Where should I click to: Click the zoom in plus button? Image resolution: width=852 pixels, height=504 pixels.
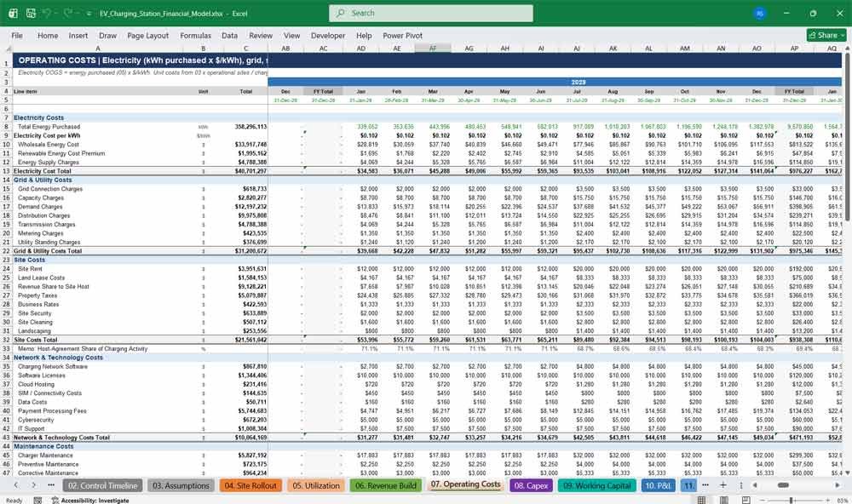coord(828,500)
